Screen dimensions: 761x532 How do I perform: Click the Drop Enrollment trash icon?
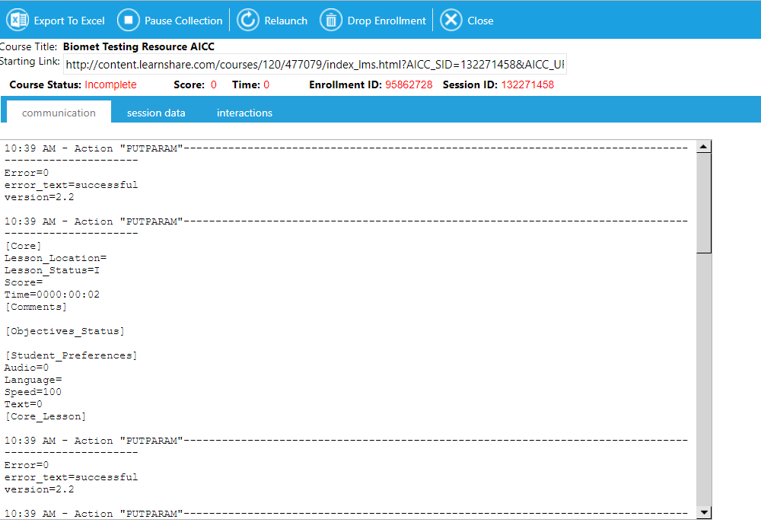(x=331, y=21)
